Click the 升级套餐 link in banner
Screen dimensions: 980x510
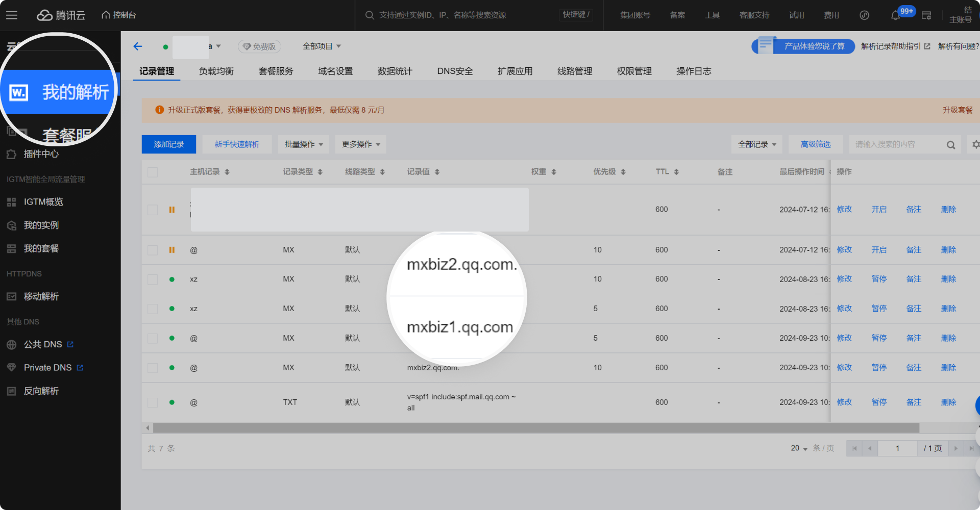pos(958,110)
